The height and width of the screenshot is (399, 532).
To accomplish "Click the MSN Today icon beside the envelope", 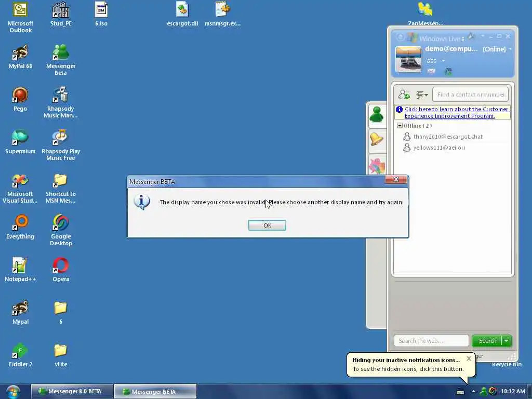I will coord(448,71).
